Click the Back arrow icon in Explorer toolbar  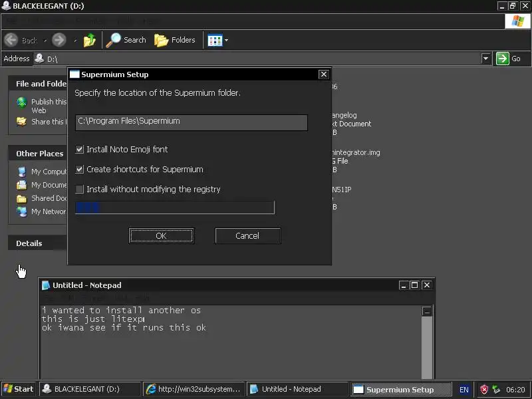click(11, 40)
